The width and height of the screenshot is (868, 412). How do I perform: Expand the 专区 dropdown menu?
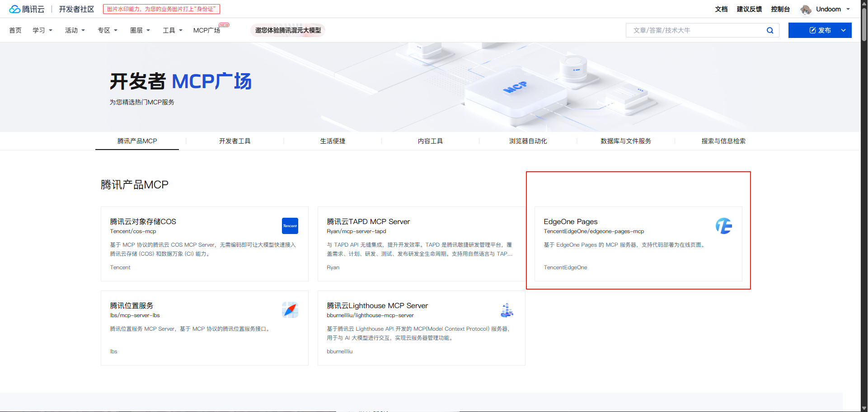click(x=108, y=30)
